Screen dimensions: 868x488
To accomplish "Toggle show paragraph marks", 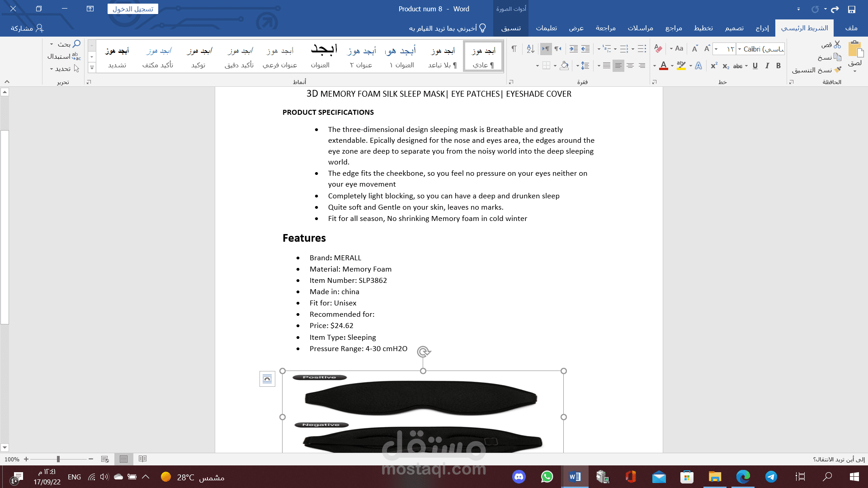I will (x=514, y=49).
